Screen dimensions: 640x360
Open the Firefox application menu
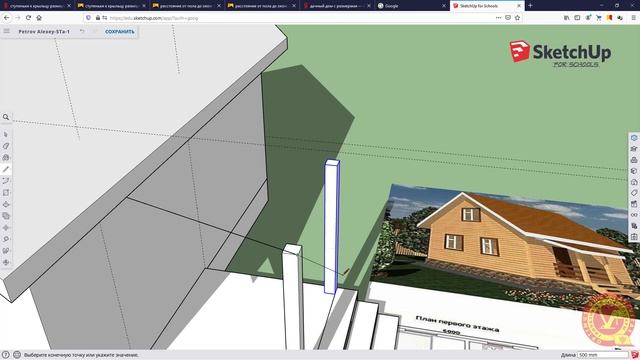point(633,18)
